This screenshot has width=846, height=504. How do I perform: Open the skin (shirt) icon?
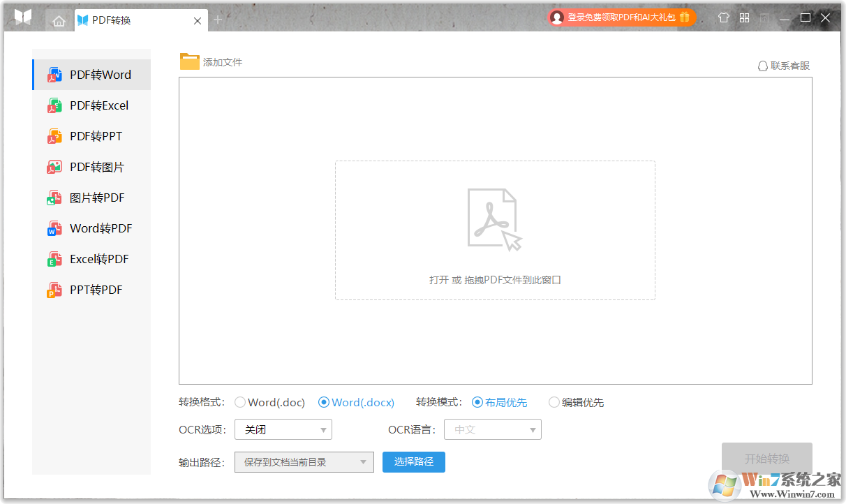click(x=724, y=18)
